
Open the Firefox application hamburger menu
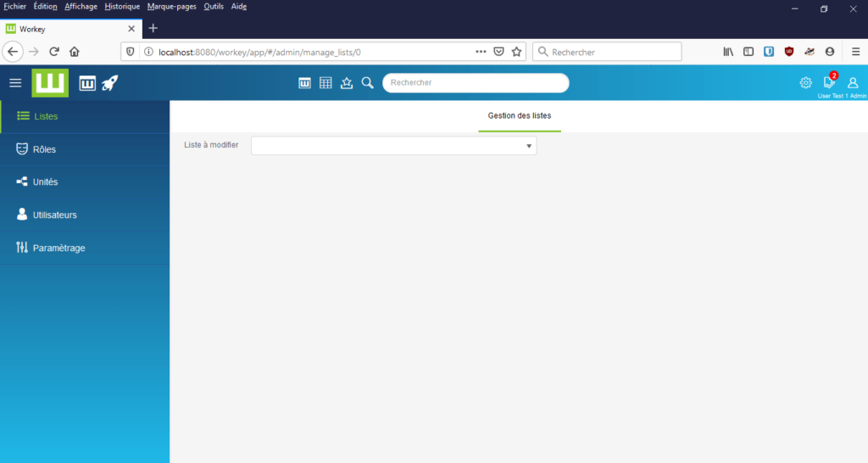click(856, 52)
